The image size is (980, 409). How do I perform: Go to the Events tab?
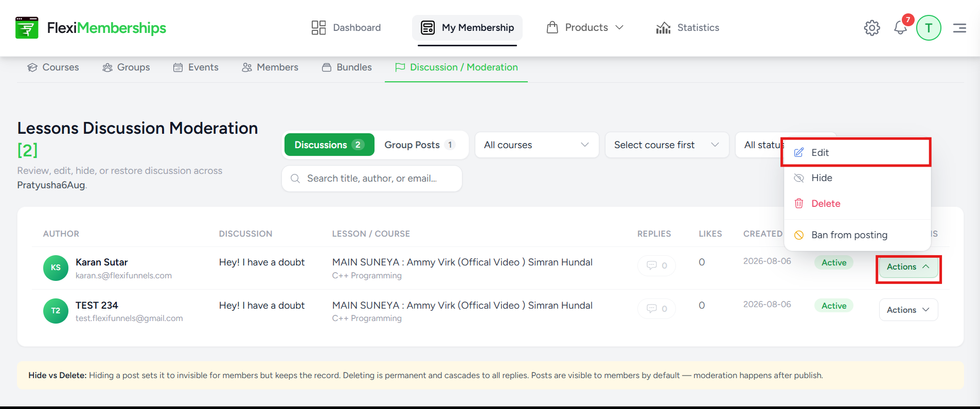tap(196, 67)
